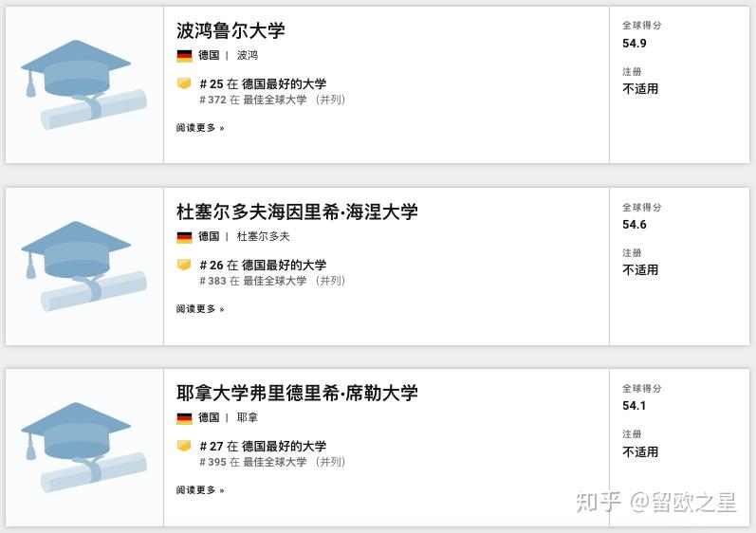756x533 pixels.
Task: Expand 阅读更多 for 杜塞尔多夫海因里希·海涅大学
Action: (200, 308)
